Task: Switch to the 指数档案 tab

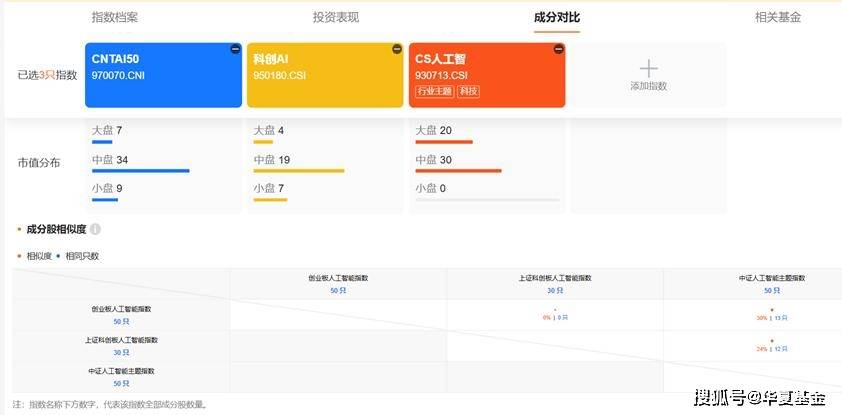Action: (x=114, y=17)
